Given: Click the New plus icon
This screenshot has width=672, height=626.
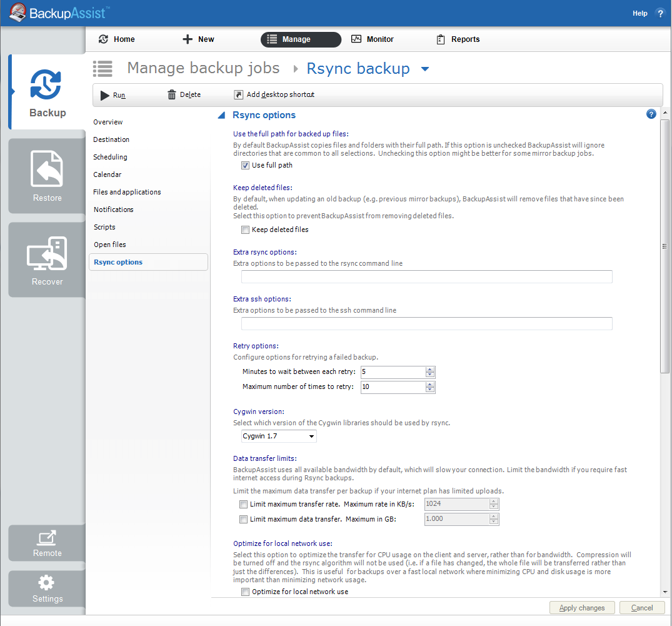Looking at the screenshot, I should click(188, 39).
